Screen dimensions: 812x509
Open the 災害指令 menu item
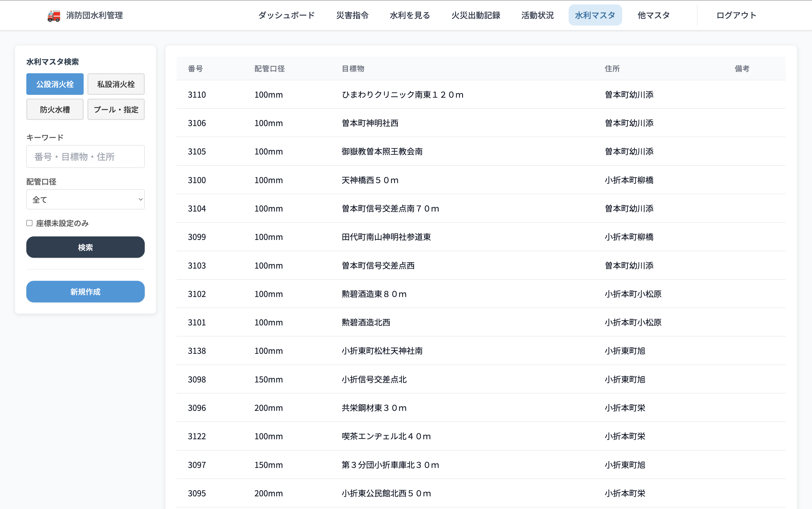tap(352, 15)
